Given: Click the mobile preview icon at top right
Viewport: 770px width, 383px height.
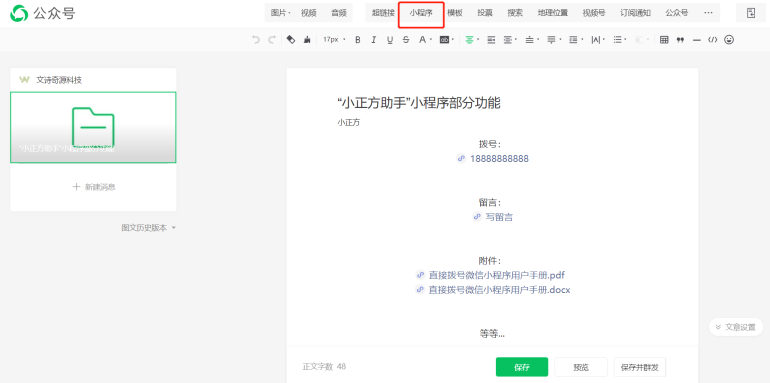Looking at the screenshot, I should (x=751, y=13).
